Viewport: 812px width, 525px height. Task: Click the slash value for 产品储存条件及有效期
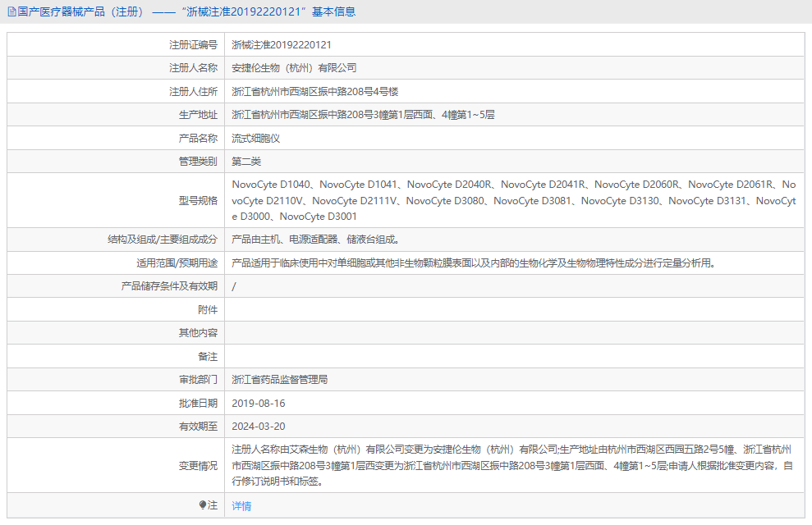(x=233, y=286)
